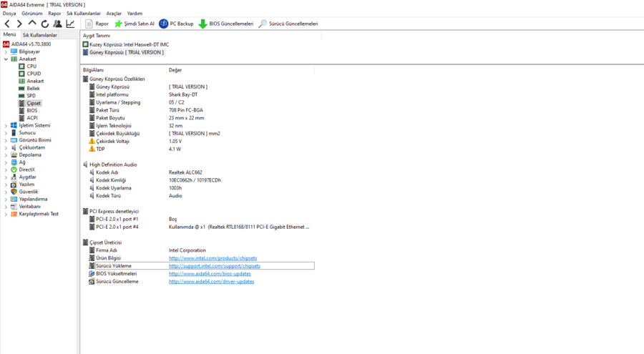Click the Sürücü Güncelleme row icon
The height and width of the screenshot is (354, 644).
coord(92,282)
